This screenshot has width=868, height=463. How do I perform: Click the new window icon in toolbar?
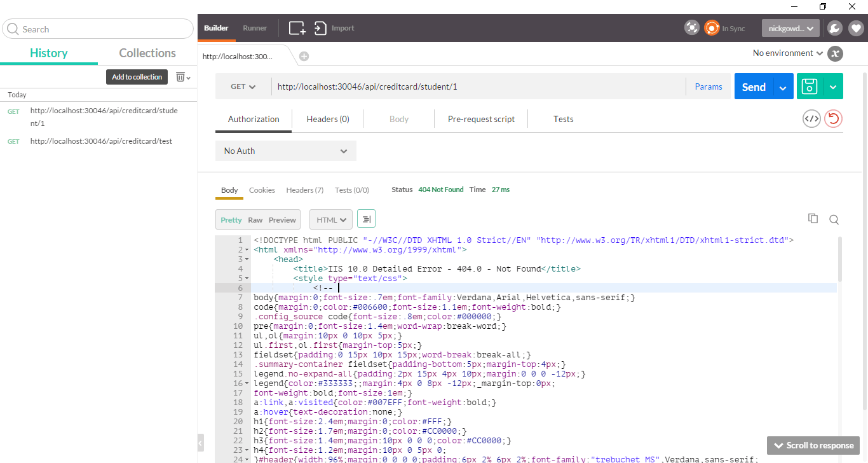click(x=297, y=28)
